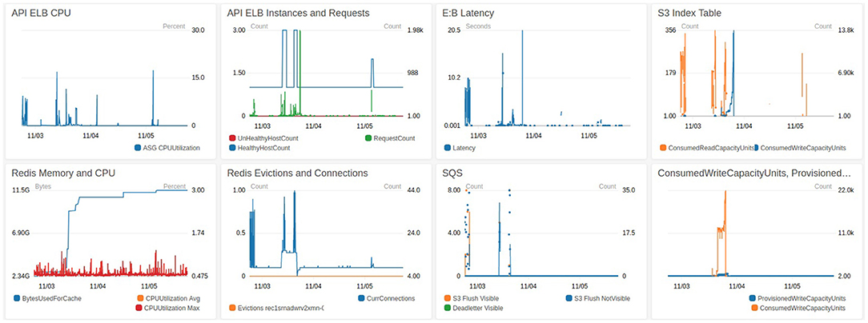Image resolution: width=868 pixels, height=323 pixels.
Task: Select the Evictions rec1srnadwrv2xmn legend label
Action: tap(280, 308)
